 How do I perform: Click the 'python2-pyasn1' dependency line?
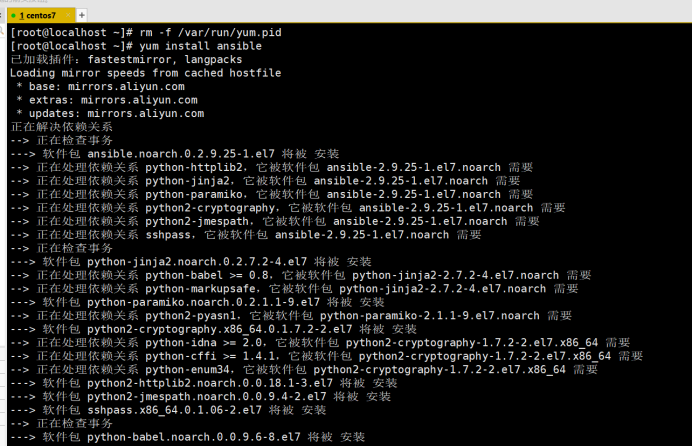(x=291, y=316)
